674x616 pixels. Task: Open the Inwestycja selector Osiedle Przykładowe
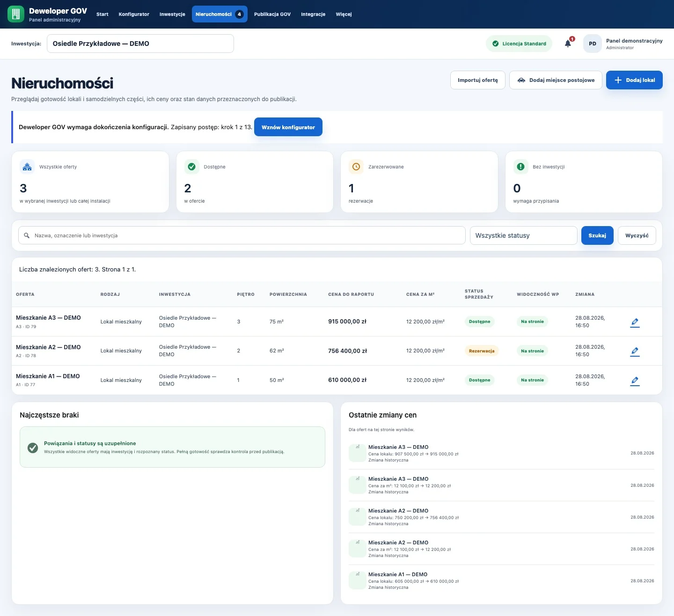(140, 44)
